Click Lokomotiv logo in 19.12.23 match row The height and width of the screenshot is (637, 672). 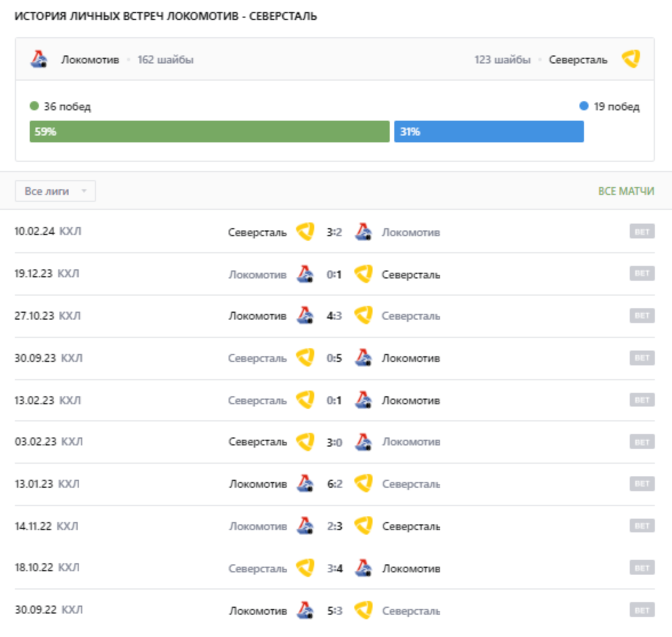click(305, 274)
